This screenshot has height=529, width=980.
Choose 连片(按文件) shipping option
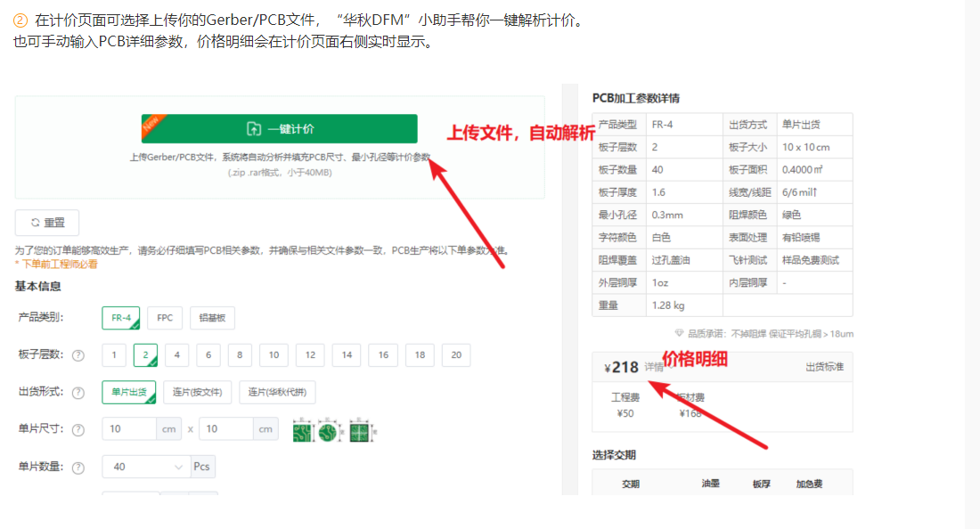(198, 392)
